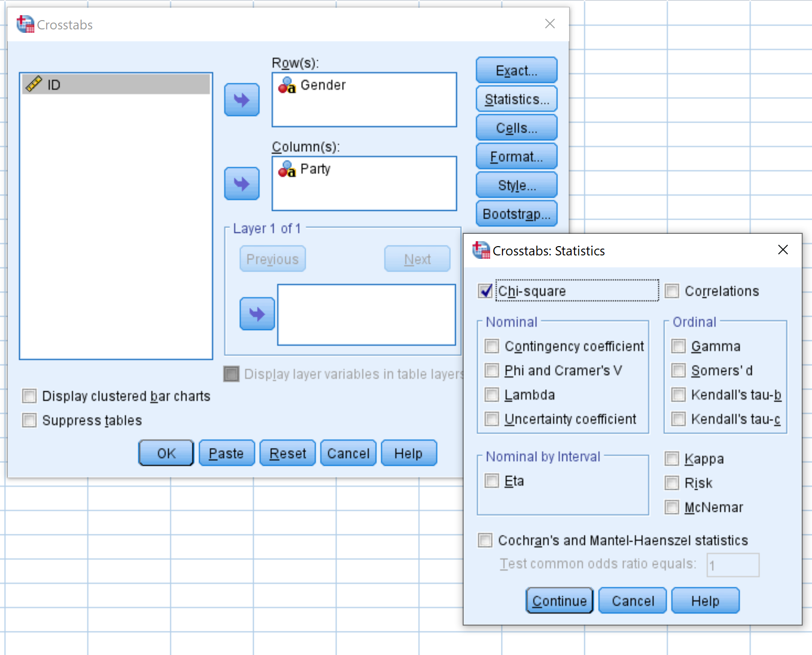Check Somers' d

tap(678, 370)
